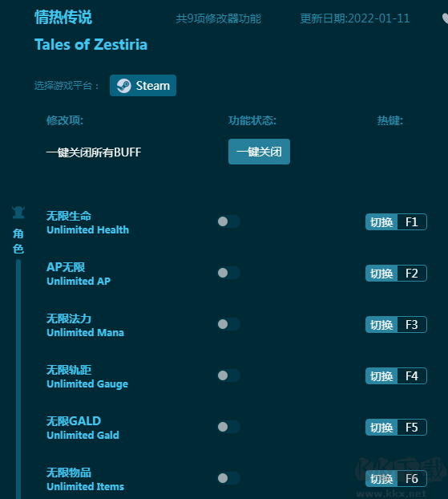Screen dimensions: 448x499
Task: Toggle the Unlimited Items switch
Action: coord(228,478)
